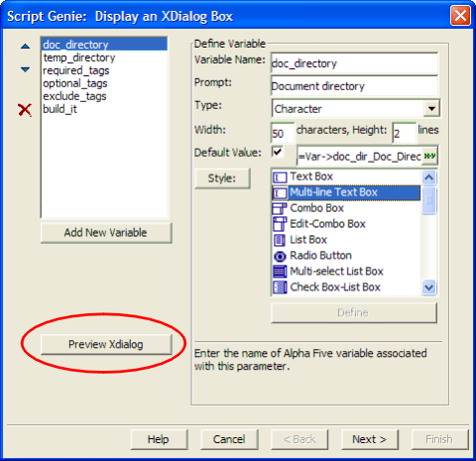The image size is (476, 461).
Task: Select the Combo Box style icon
Action: coord(280,208)
